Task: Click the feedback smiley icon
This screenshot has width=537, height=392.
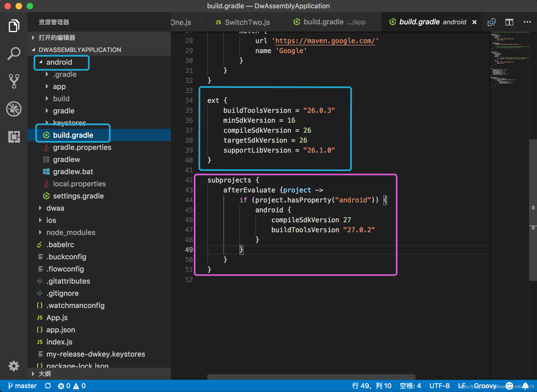Action: coord(509,386)
